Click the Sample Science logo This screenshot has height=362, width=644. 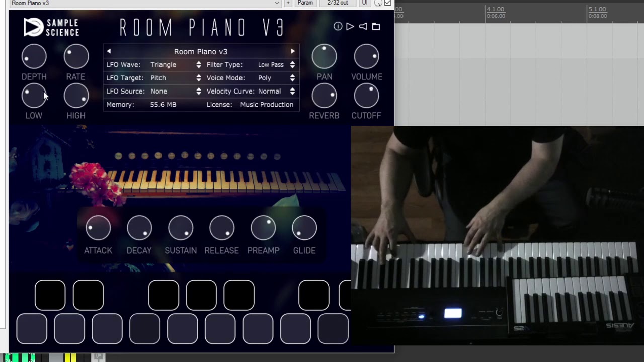click(51, 27)
